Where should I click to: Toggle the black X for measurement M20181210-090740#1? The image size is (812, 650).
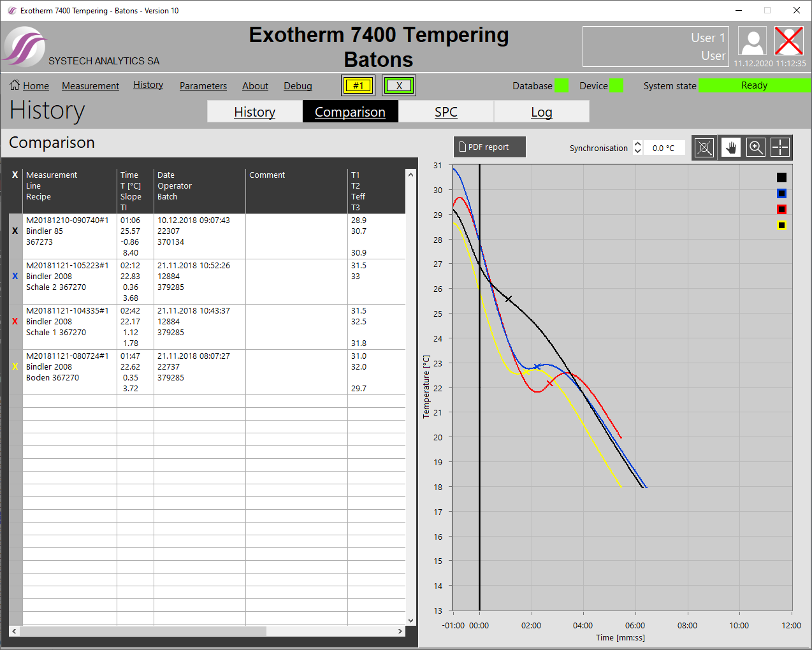tap(15, 231)
